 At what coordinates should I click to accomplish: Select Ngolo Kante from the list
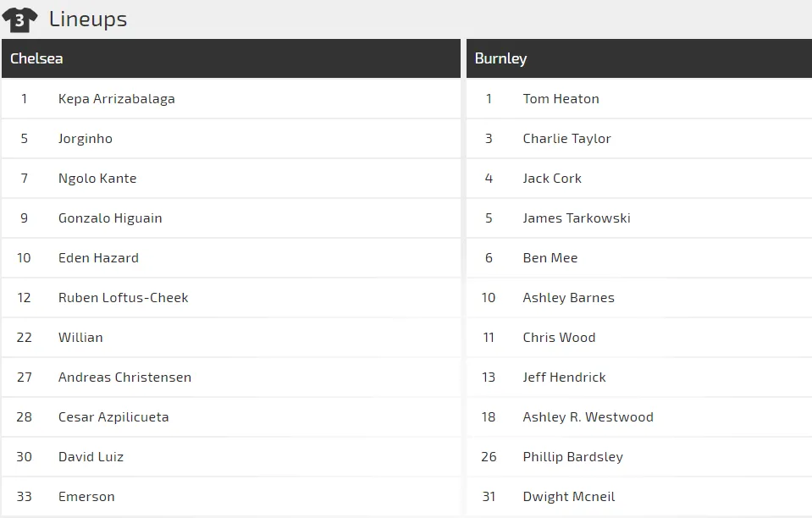97,179
